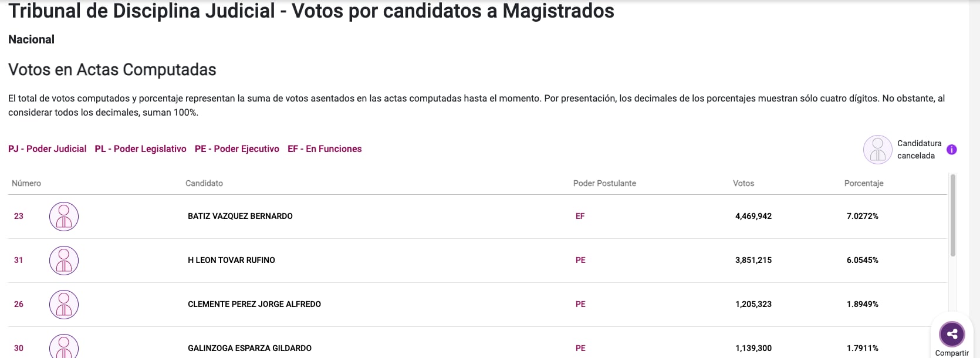The height and width of the screenshot is (358, 980).
Task: Select candidate name BATIZ VAZQUEZ BERNARDO
Action: pyautogui.click(x=239, y=216)
